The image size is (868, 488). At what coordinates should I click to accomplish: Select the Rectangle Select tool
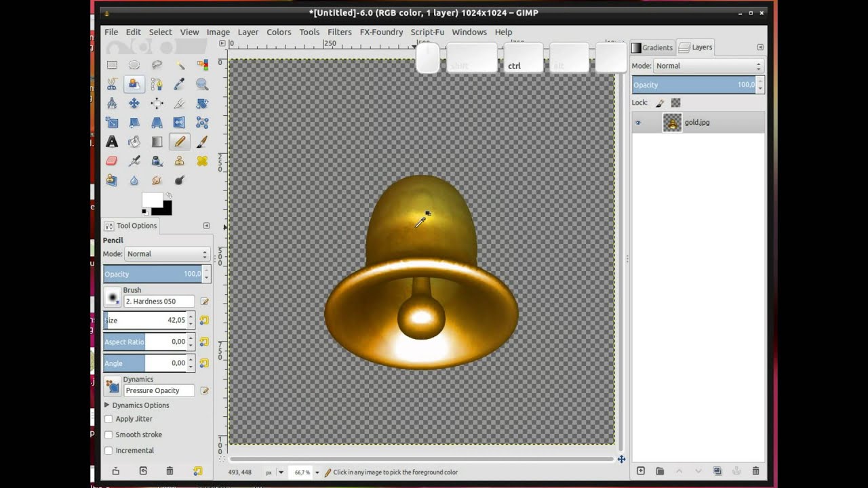[x=112, y=65]
